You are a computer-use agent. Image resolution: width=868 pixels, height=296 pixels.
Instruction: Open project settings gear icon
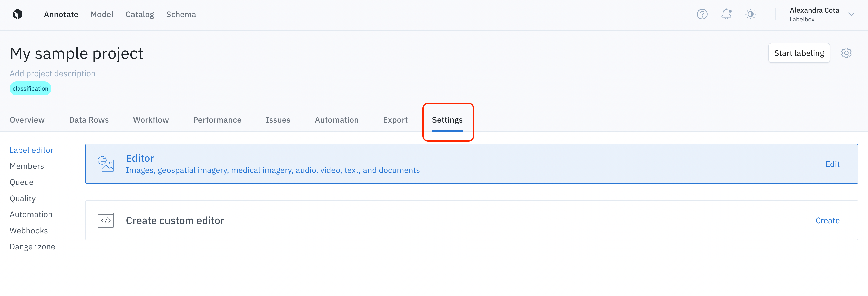pos(846,53)
